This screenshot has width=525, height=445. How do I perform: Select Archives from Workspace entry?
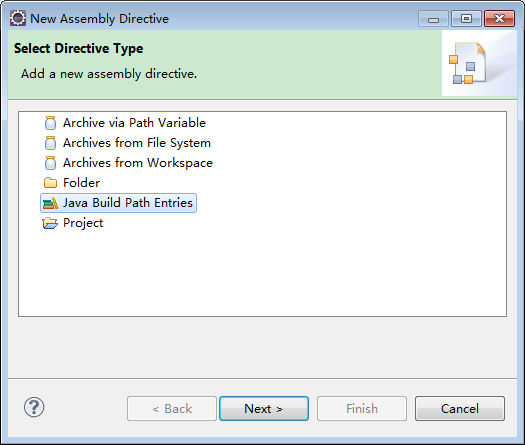pyautogui.click(x=138, y=163)
